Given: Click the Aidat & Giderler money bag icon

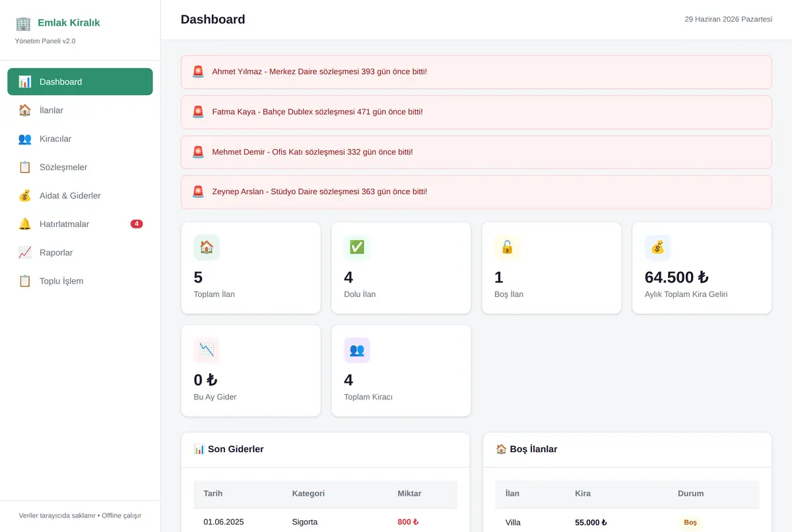Looking at the screenshot, I should pos(25,195).
